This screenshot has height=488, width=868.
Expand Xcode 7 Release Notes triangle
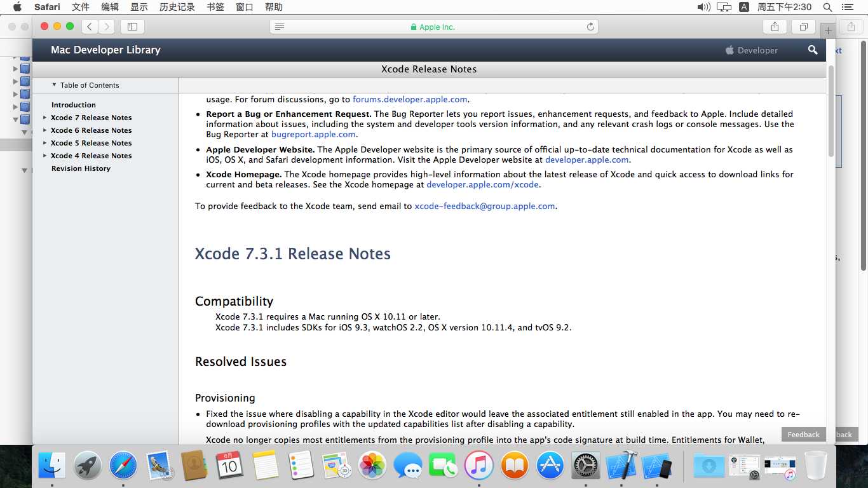click(x=44, y=118)
